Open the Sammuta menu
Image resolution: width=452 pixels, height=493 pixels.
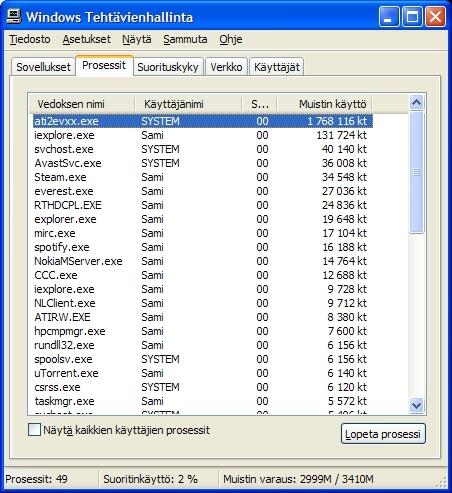[x=185, y=39]
